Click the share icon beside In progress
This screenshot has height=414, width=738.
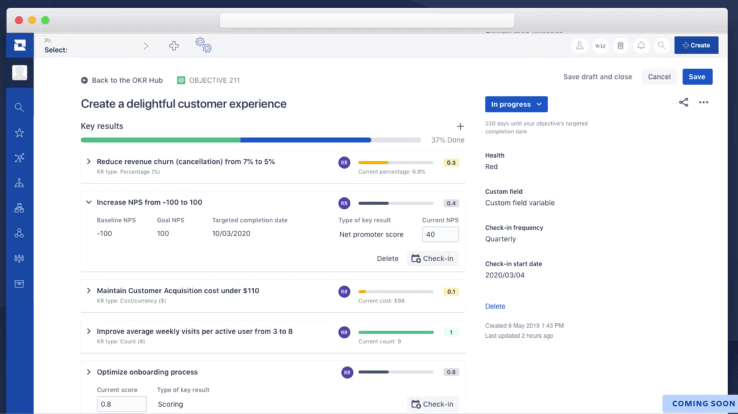(684, 102)
